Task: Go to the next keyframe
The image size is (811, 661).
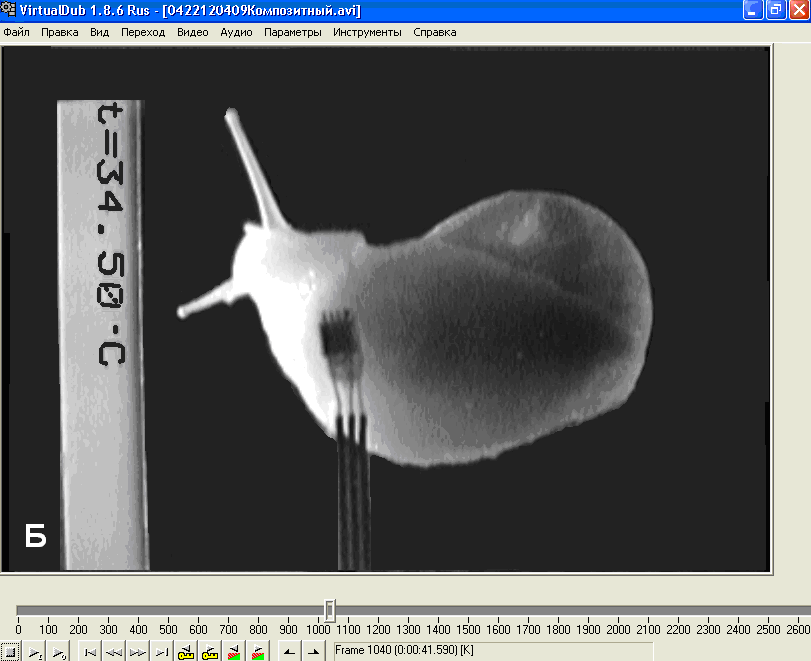Action: click(x=209, y=652)
